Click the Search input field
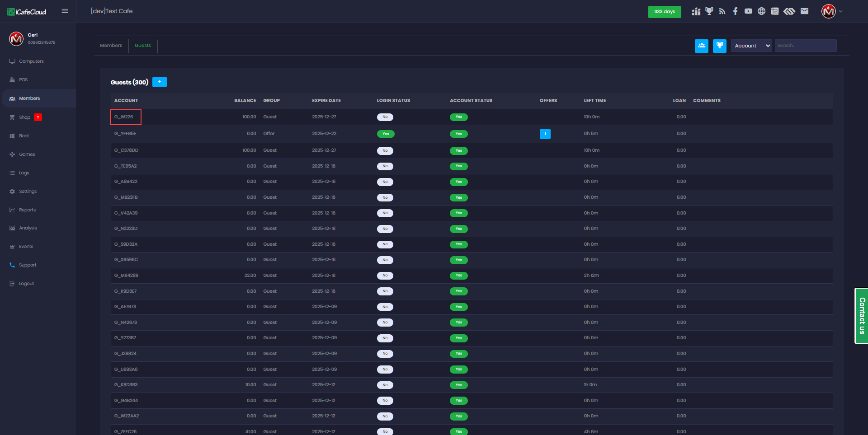The width and height of the screenshot is (868, 435). coord(805,46)
